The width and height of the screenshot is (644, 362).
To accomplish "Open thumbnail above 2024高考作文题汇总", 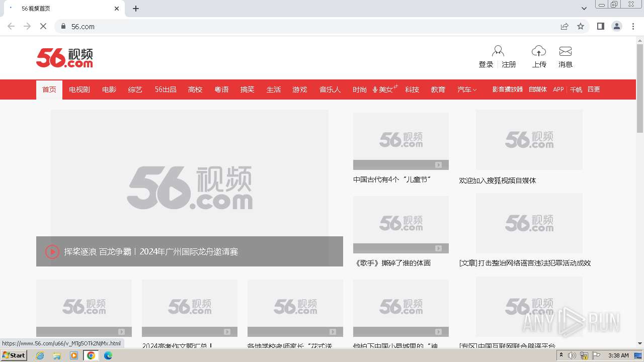I will click(x=190, y=308).
